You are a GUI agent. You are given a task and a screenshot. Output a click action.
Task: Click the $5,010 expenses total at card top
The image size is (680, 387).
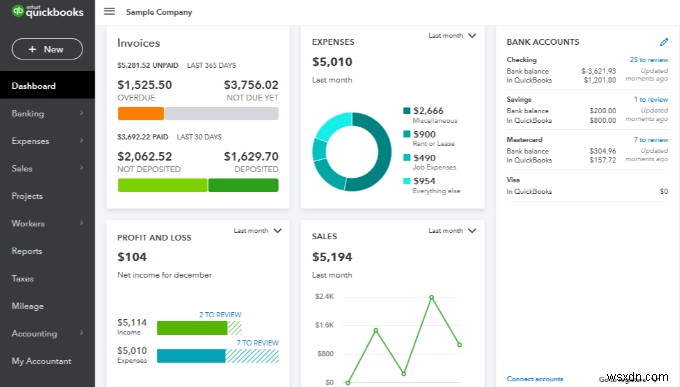(332, 62)
